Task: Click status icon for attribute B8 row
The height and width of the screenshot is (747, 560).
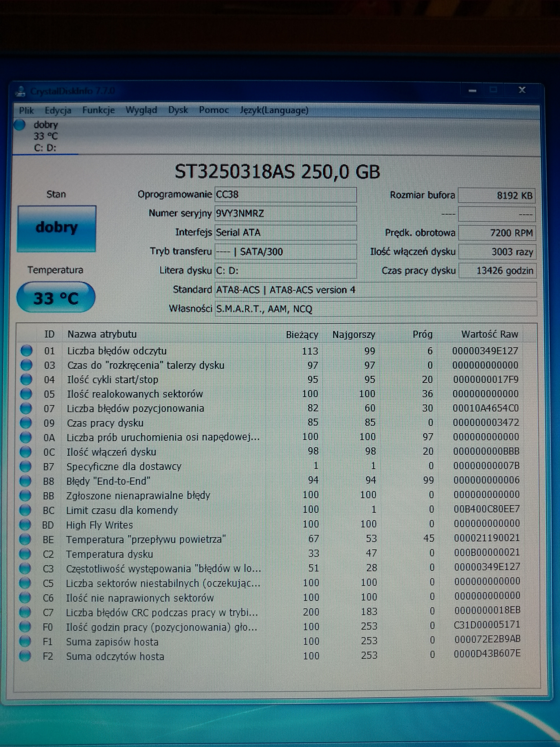Action: (x=25, y=481)
